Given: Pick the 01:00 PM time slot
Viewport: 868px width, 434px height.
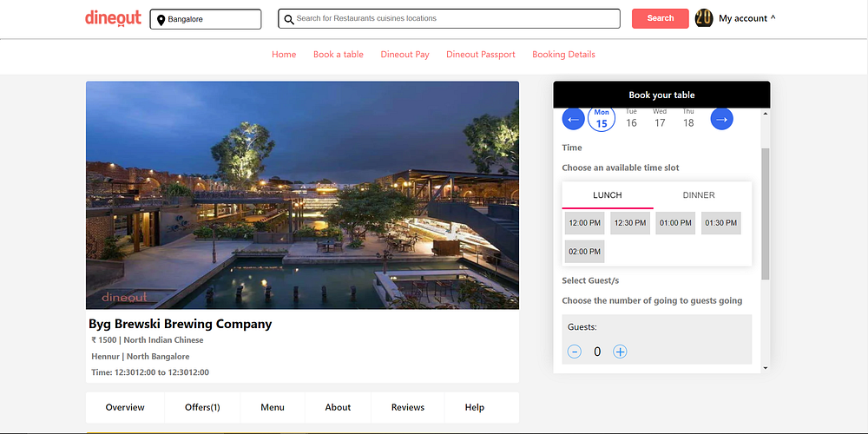Looking at the screenshot, I should [x=675, y=223].
